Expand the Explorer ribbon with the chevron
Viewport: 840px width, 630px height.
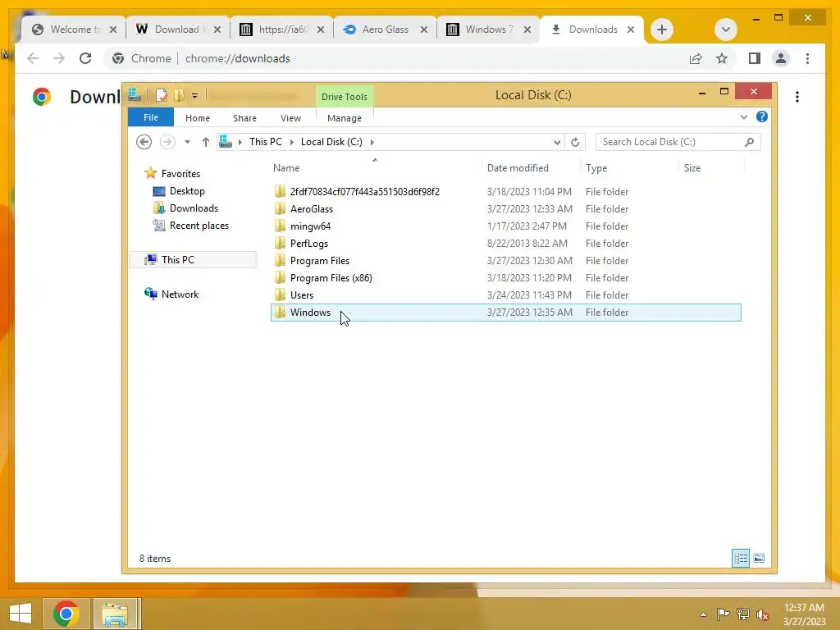(743, 116)
